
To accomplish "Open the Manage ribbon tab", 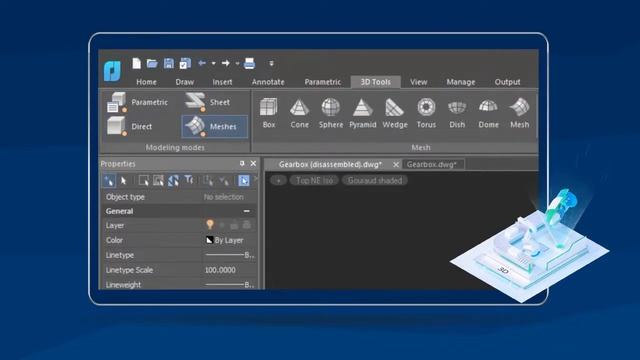I will (460, 82).
